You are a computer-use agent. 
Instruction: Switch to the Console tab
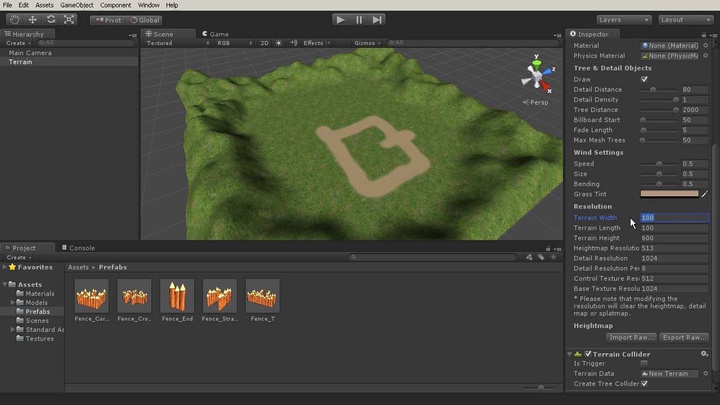point(81,248)
